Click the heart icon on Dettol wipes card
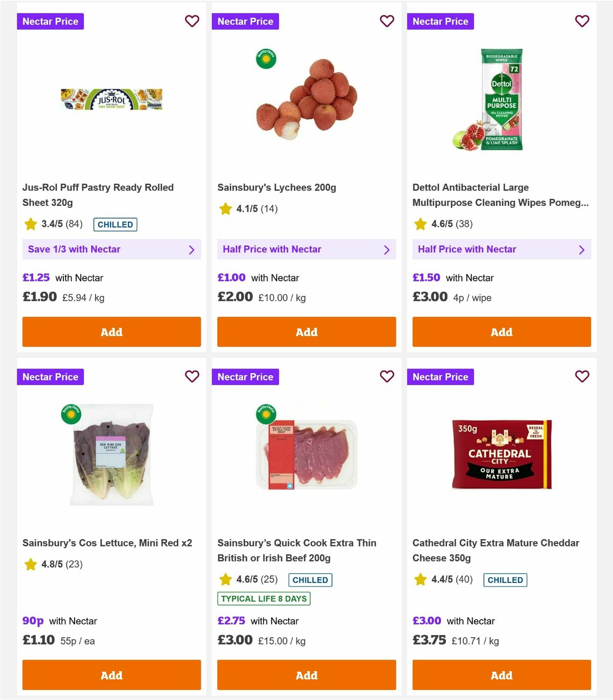Viewport: 613px width, 700px height. [582, 21]
